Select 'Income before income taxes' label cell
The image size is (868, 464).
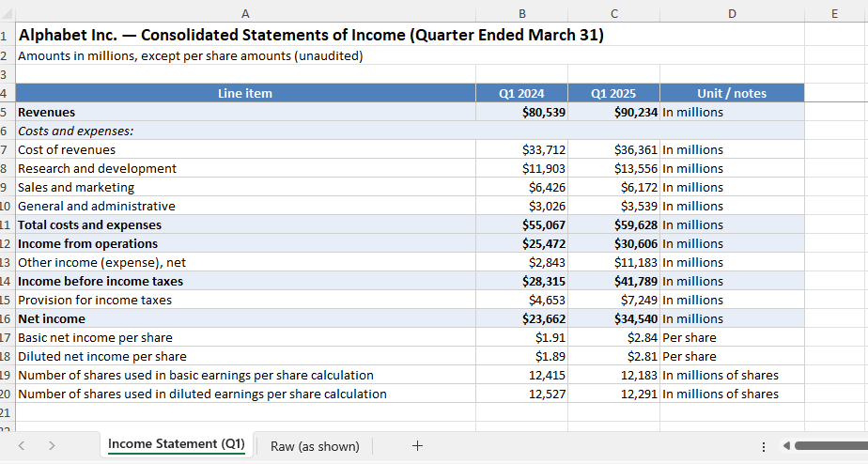click(x=245, y=281)
